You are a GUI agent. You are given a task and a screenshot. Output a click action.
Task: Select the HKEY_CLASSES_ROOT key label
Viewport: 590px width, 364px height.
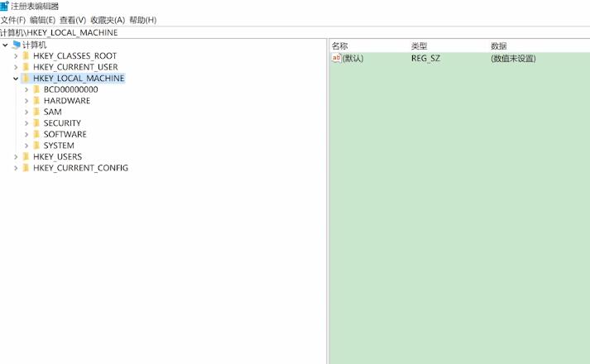click(74, 56)
